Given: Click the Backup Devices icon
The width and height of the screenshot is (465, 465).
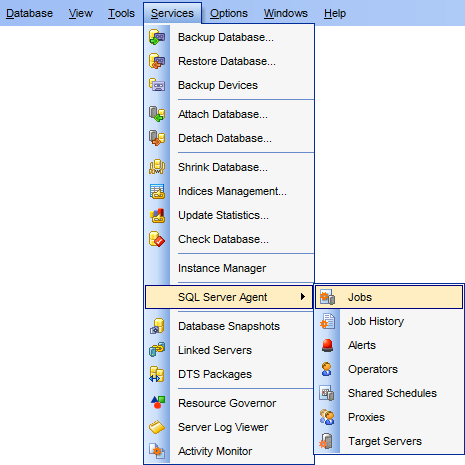Looking at the screenshot, I should [157, 85].
